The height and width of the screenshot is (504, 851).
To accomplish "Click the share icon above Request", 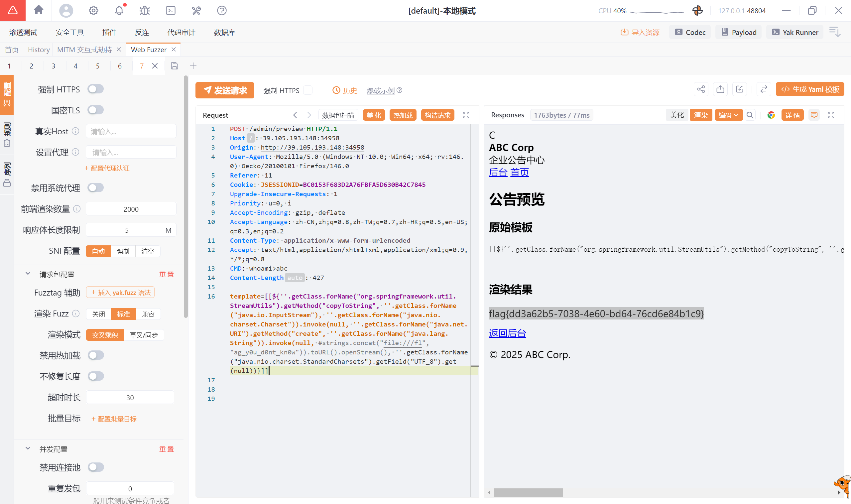I will (701, 89).
